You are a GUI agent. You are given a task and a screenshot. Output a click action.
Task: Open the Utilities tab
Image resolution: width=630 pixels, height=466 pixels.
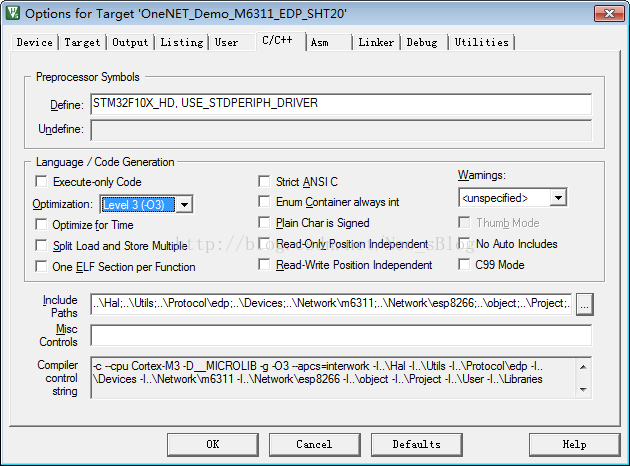[482, 42]
